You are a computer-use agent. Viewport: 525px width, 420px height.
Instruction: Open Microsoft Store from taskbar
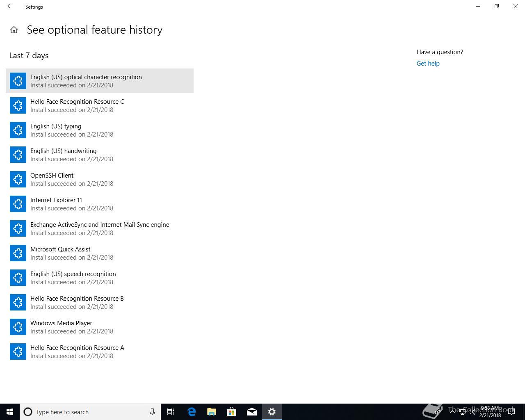(x=231, y=412)
